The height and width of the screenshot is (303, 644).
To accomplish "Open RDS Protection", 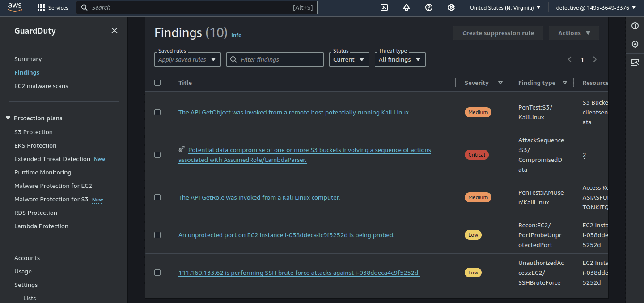I will point(36,213).
